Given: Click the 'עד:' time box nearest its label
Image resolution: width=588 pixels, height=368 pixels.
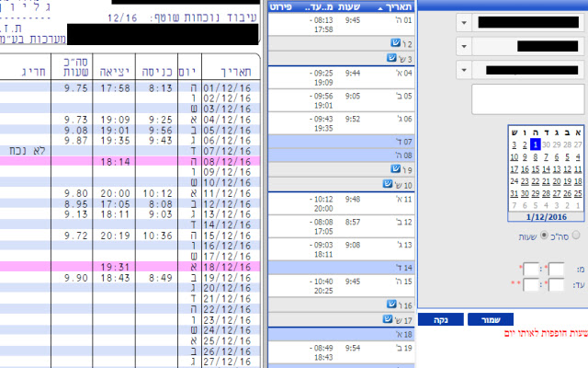Looking at the screenshot, I should [556, 285].
